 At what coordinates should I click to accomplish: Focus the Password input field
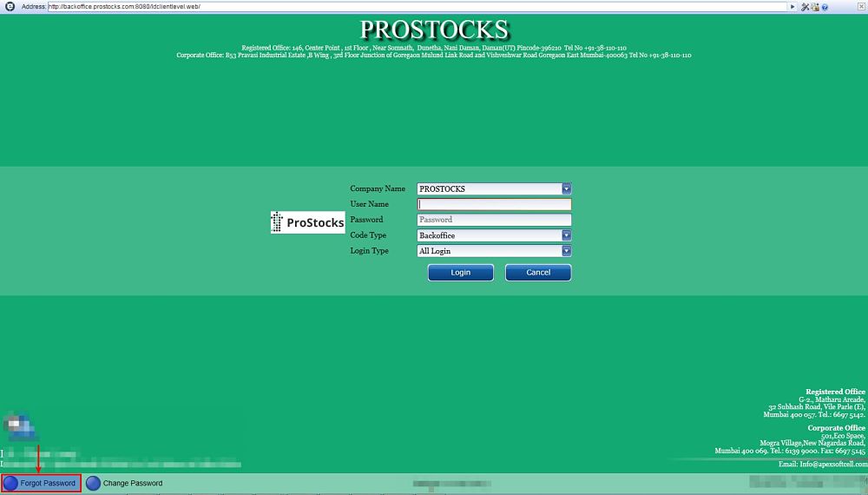click(494, 220)
